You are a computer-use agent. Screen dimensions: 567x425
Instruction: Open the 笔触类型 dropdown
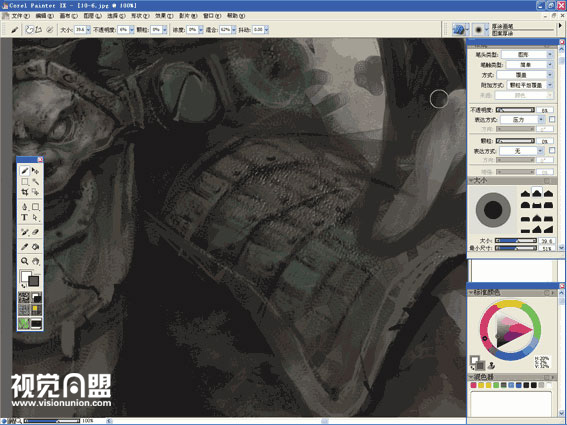coord(529,64)
